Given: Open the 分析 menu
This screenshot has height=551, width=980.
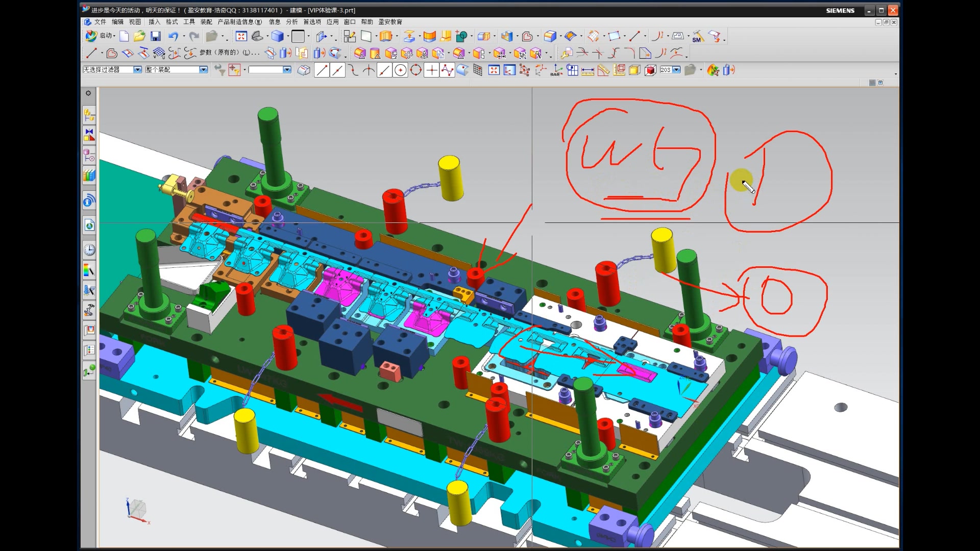Looking at the screenshot, I should (292, 22).
